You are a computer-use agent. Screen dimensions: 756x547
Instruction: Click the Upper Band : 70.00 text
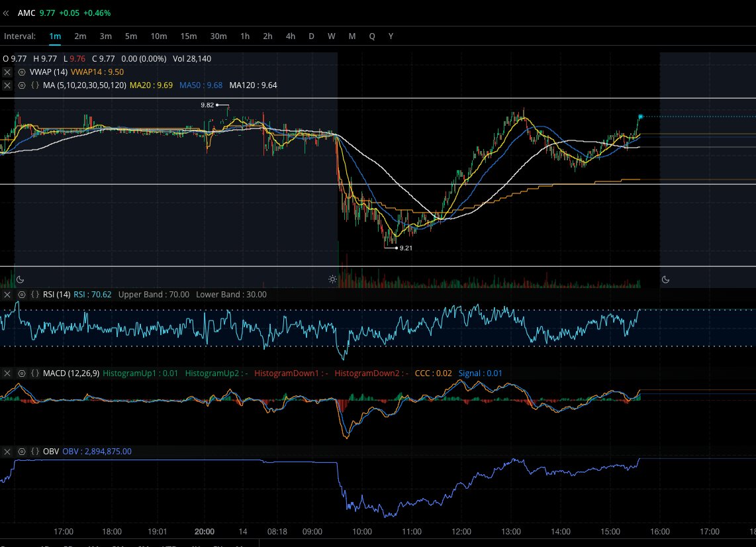154,294
